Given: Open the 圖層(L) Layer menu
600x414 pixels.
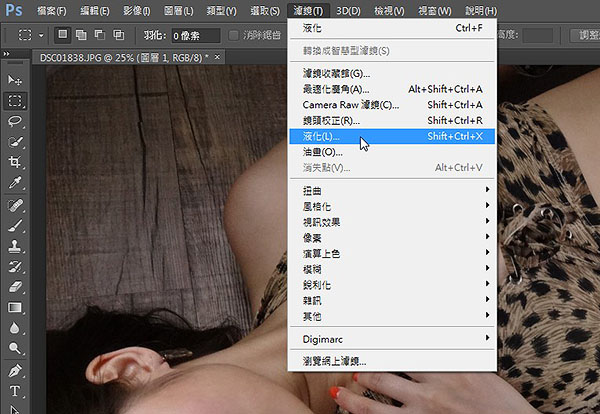Looking at the screenshot, I should click(178, 11).
